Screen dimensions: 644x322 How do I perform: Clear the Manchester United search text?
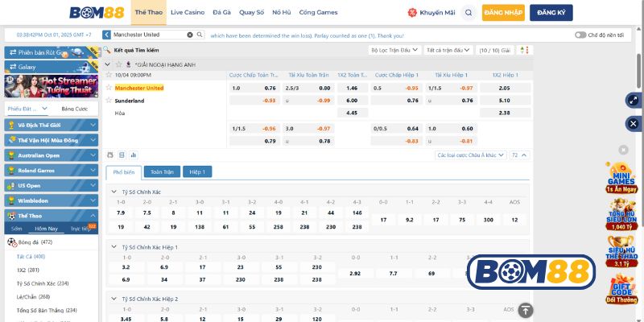click(x=190, y=35)
